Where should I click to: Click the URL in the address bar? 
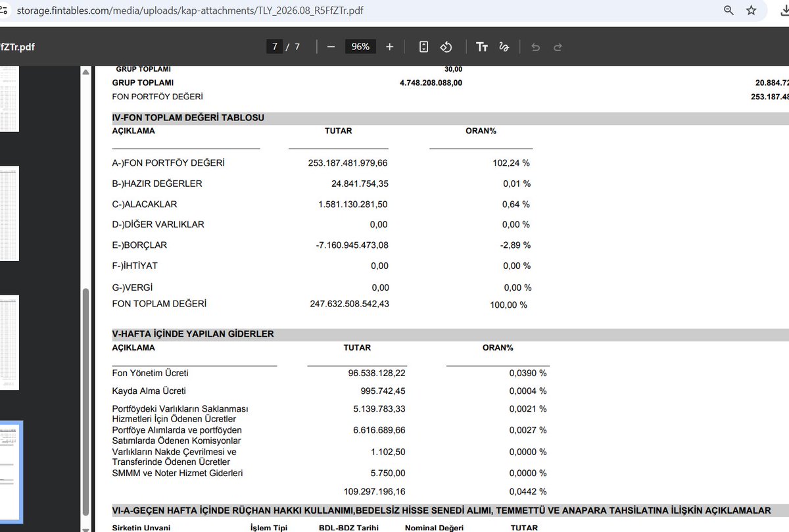[190, 11]
